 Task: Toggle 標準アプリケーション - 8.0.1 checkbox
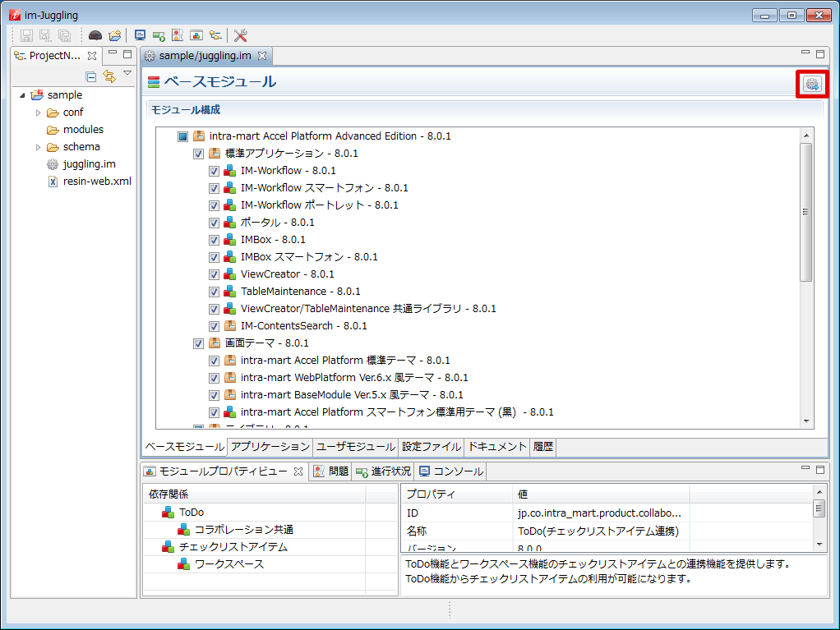[198, 154]
